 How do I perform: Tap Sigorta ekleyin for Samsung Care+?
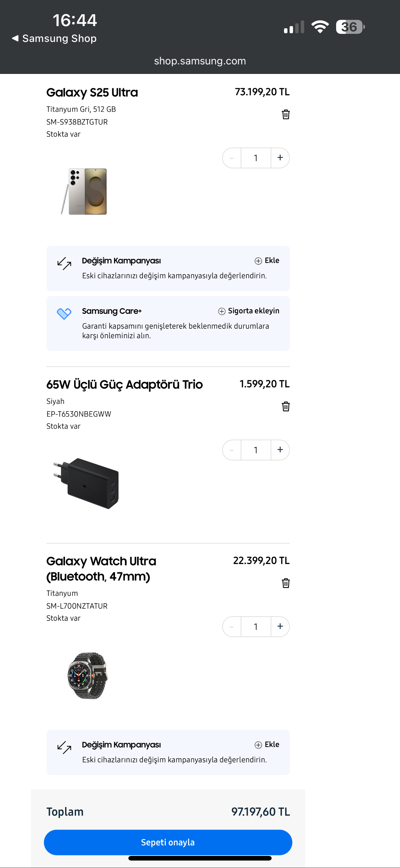click(x=249, y=311)
